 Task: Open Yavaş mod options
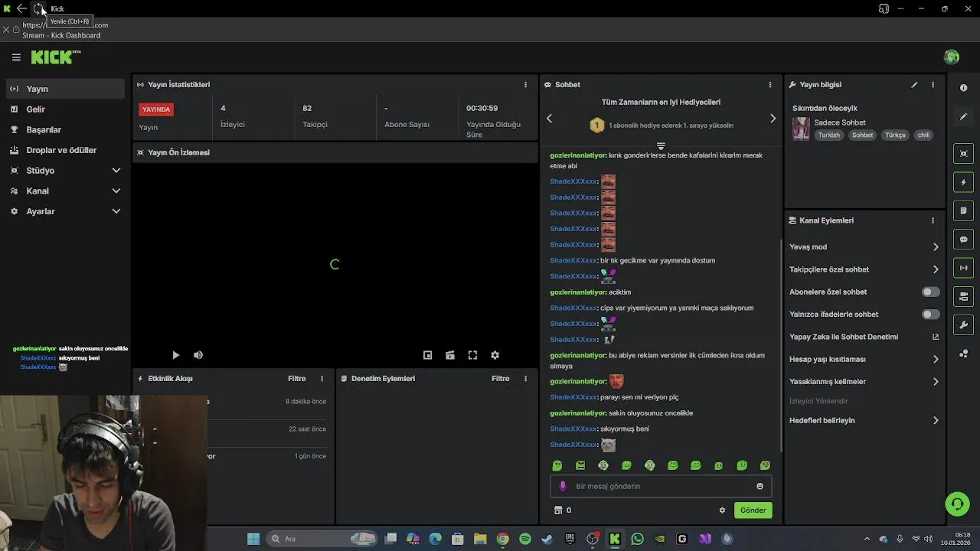pos(864,247)
